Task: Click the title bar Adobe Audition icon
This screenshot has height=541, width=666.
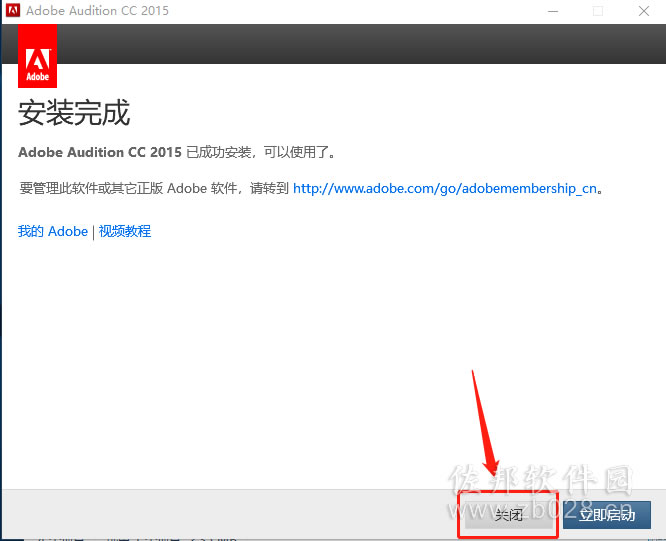Action: click(x=13, y=10)
